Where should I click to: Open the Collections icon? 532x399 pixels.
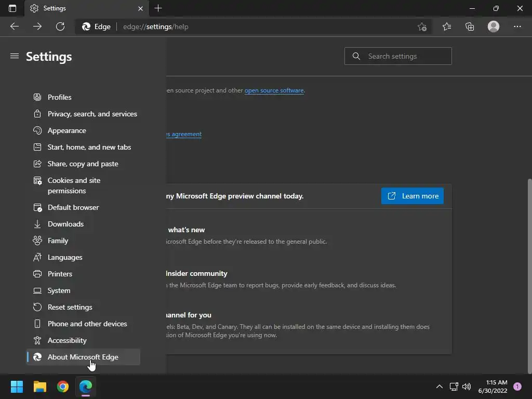click(x=470, y=26)
